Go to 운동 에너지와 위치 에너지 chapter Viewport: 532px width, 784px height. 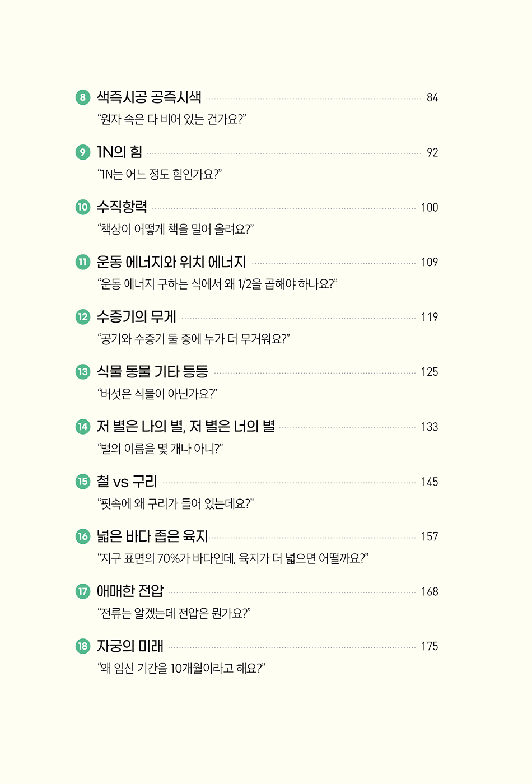coord(171,262)
